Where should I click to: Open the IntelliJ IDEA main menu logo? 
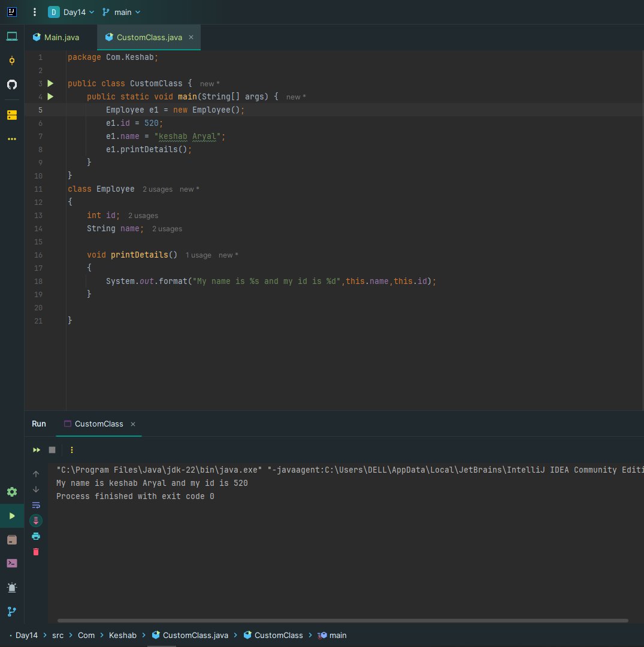[x=12, y=12]
